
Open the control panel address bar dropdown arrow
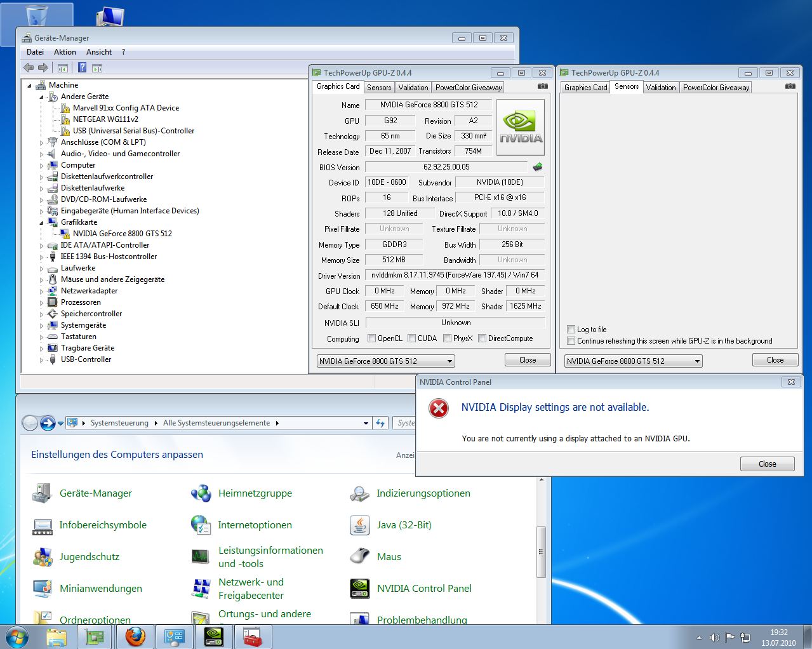pos(366,423)
